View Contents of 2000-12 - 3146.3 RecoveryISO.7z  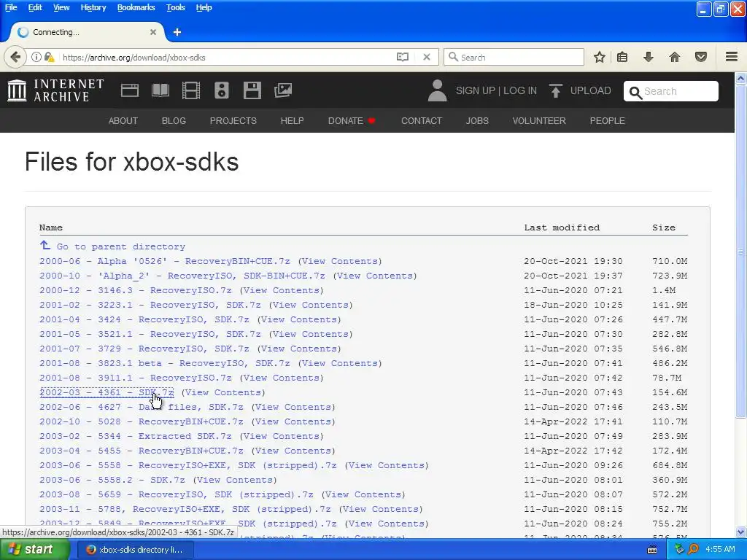pyautogui.click(x=281, y=290)
